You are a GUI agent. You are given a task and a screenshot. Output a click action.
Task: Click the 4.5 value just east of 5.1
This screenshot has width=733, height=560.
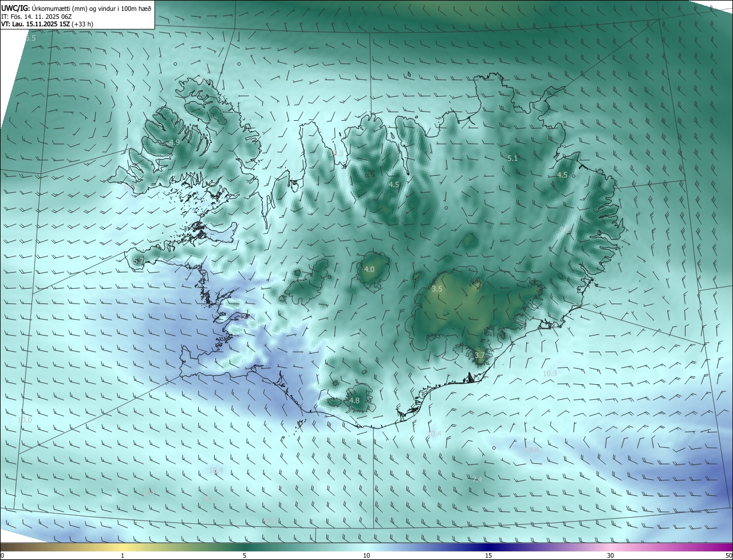(562, 175)
